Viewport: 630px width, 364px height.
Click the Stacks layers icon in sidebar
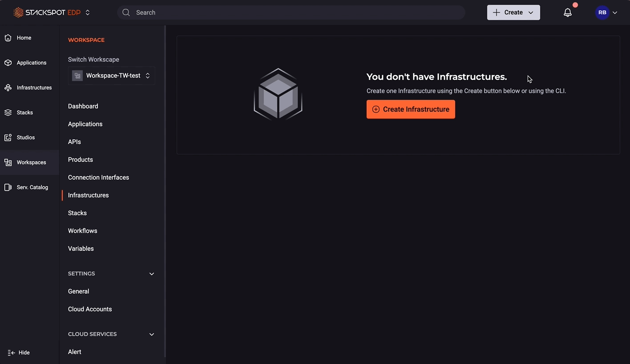[8, 112]
